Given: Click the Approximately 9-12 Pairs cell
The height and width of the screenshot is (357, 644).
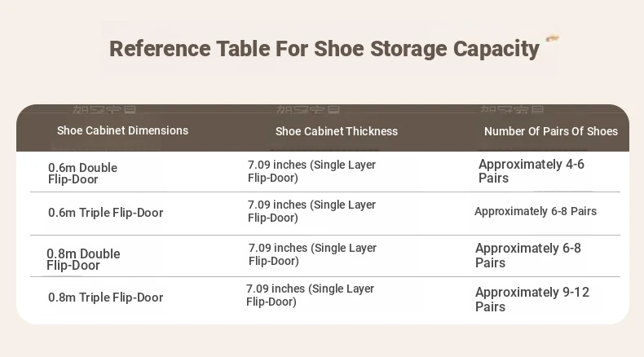Looking at the screenshot, I should pos(532,299).
